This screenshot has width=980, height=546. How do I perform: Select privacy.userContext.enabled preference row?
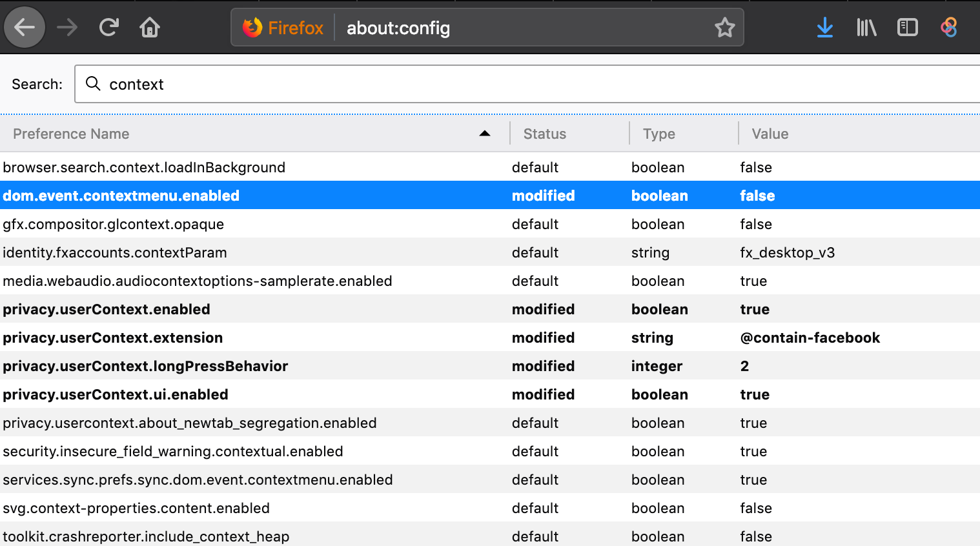click(x=490, y=309)
